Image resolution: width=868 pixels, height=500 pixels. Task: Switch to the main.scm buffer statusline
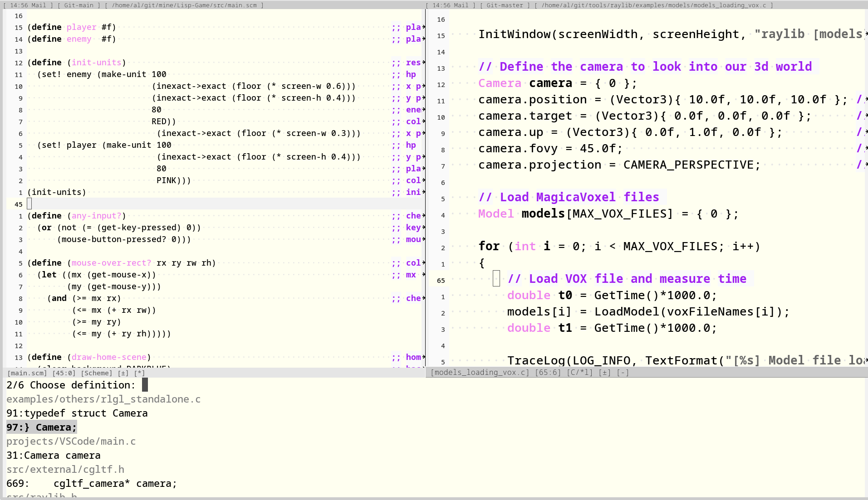coord(27,373)
